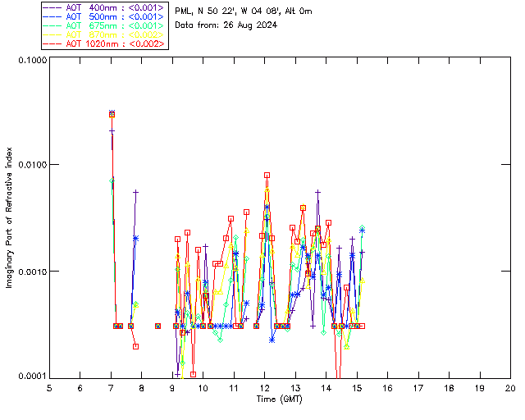The height and width of the screenshot is (420, 525).
Task: Click the last blue asterisk marker after 15 GMT
Action: pos(362,231)
